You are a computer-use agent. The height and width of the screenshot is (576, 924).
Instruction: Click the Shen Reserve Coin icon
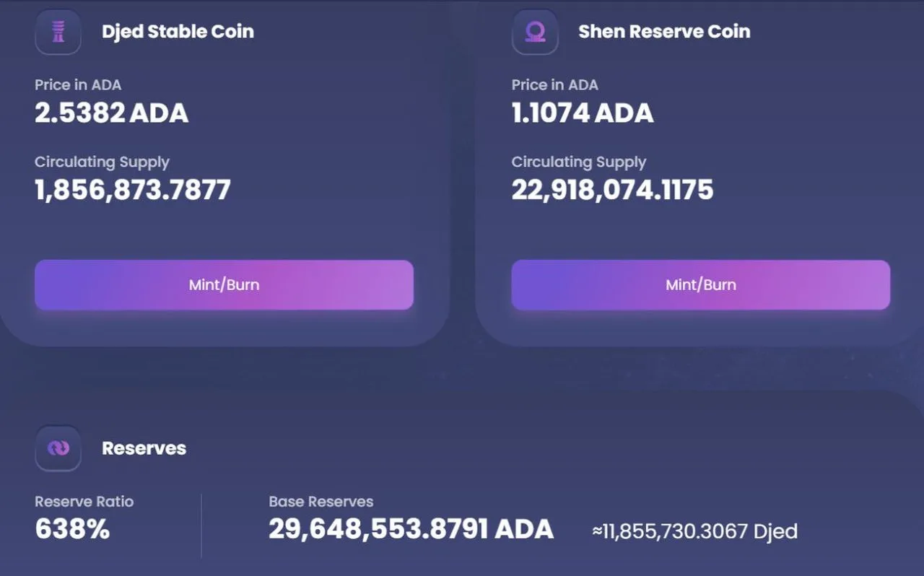[x=535, y=32]
